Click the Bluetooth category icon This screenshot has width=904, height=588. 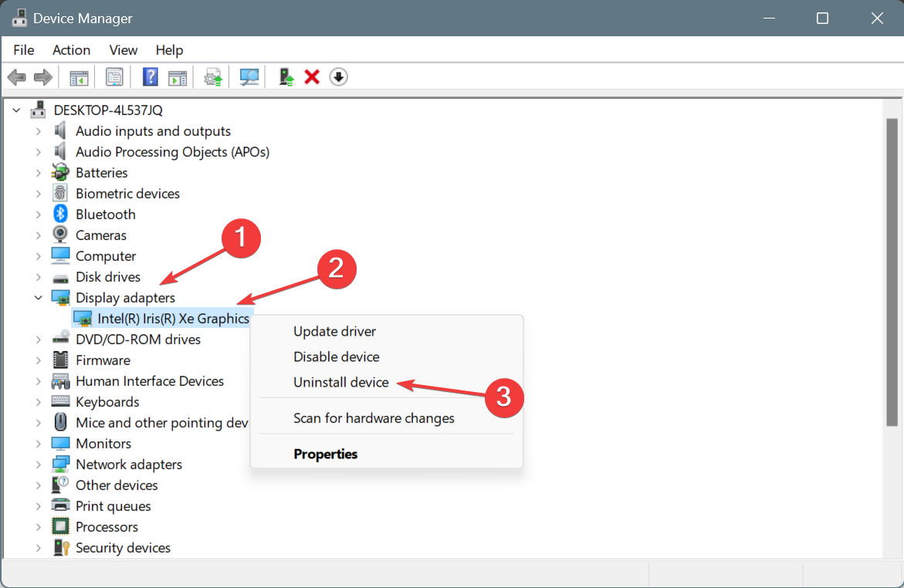[60, 214]
